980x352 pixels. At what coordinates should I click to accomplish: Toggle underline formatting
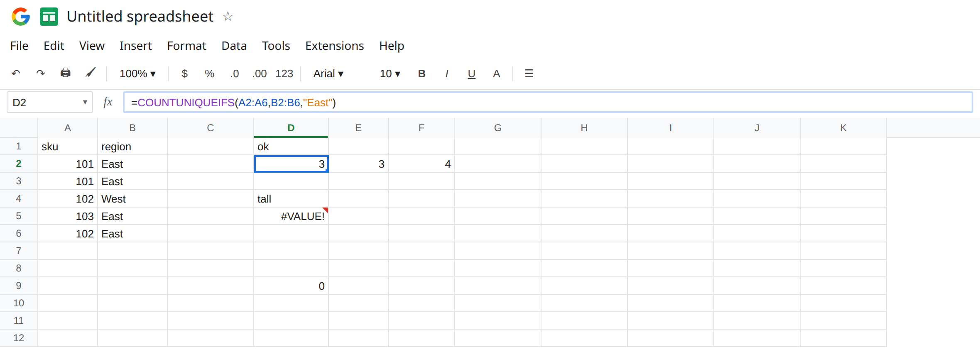(x=471, y=74)
